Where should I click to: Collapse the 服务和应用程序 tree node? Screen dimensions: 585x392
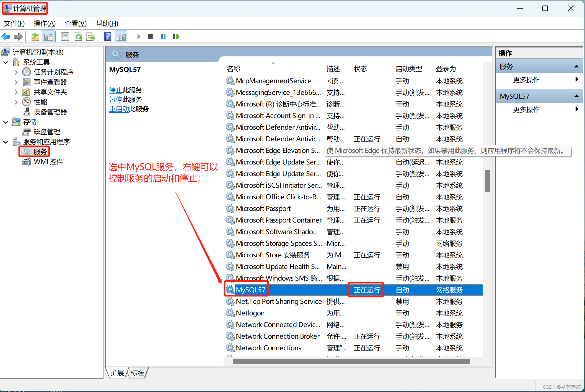coord(6,142)
